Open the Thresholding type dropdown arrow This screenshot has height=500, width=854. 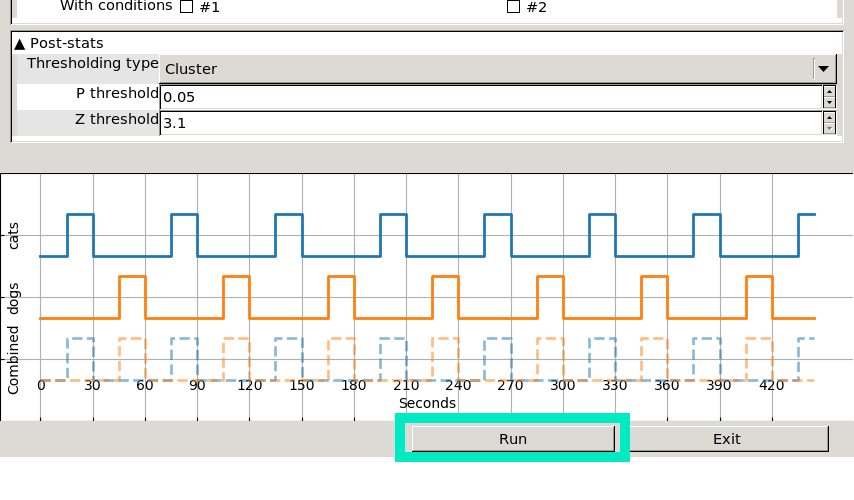tap(823, 69)
